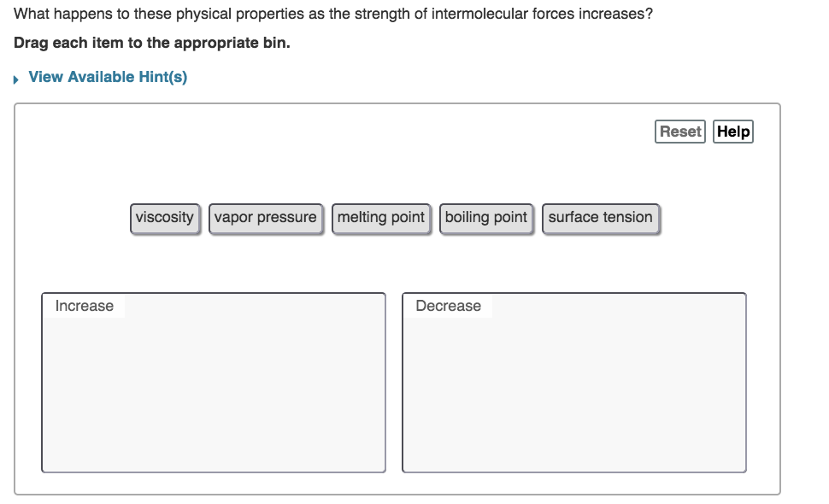Click the Reset button
Viewport: 829px width, 504px height.
679,131
